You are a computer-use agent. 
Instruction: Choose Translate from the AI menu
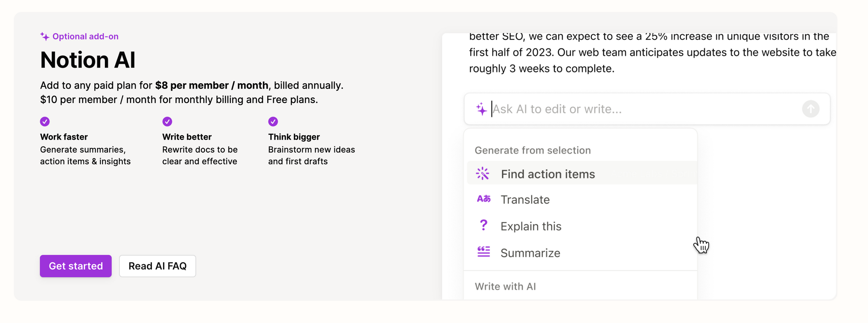(x=525, y=199)
